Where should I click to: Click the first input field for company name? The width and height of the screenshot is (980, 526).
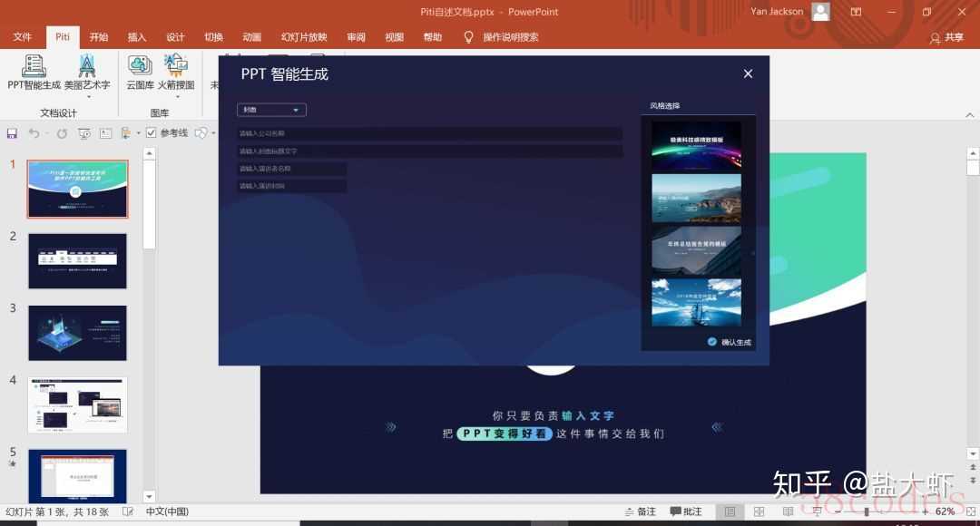pyautogui.click(x=429, y=133)
